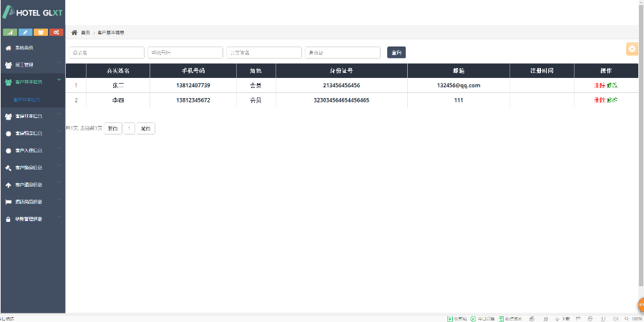644x322 pixels.
Task: Click the gavel icon in the sidebar
Action: tap(8, 168)
